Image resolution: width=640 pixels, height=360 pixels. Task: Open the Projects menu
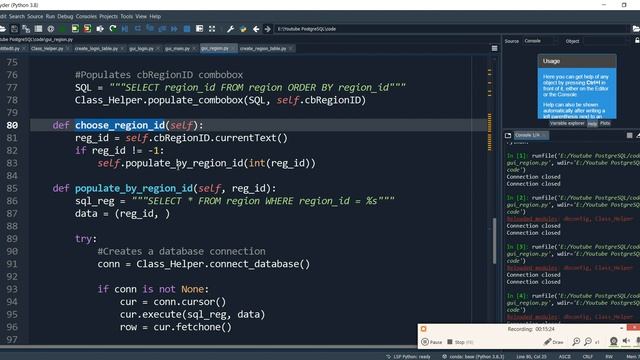[x=108, y=16]
